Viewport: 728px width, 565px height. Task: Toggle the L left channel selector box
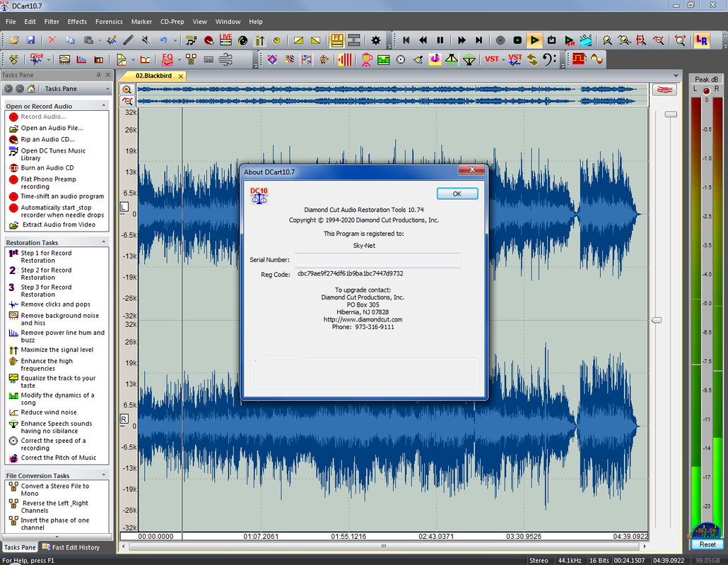click(124, 207)
